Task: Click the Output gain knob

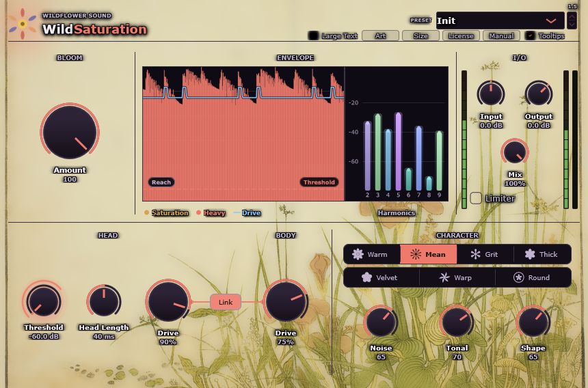Action: pos(539,94)
